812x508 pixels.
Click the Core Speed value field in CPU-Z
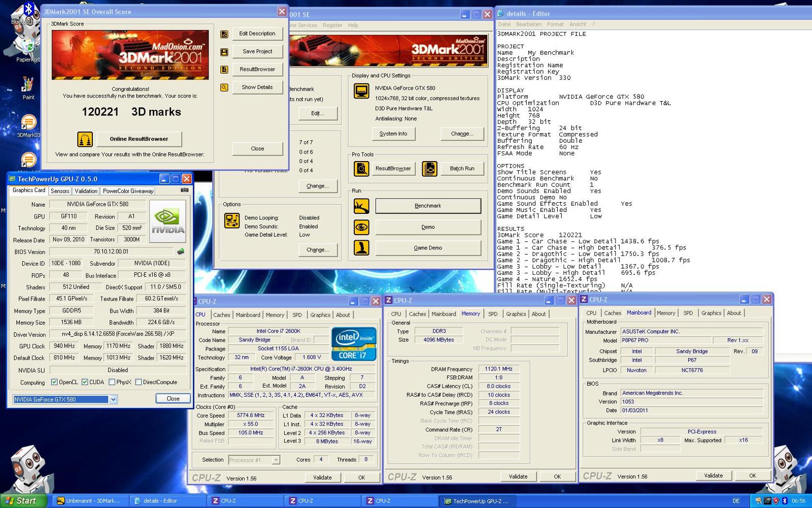[x=251, y=416]
